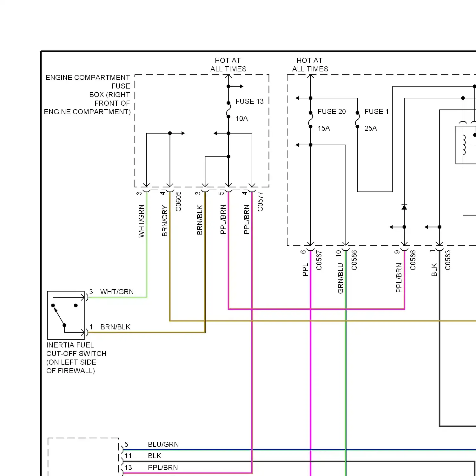The width and height of the screenshot is (476, 476).
Task: Click the FUSE 1 label
Action: point(376,111)
